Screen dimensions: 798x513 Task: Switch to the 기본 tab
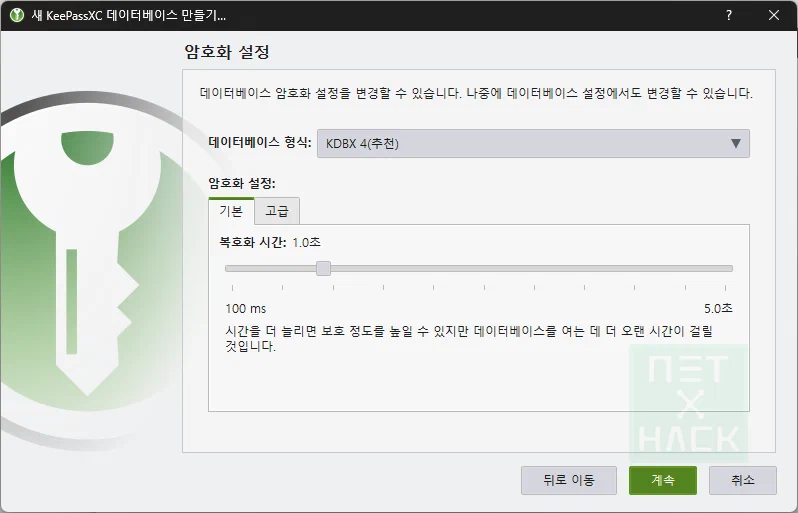[x=231, y=211]
